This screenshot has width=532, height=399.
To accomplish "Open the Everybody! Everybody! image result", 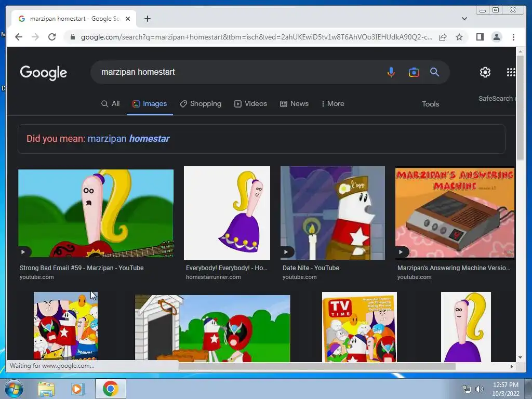I will (227, 213).
